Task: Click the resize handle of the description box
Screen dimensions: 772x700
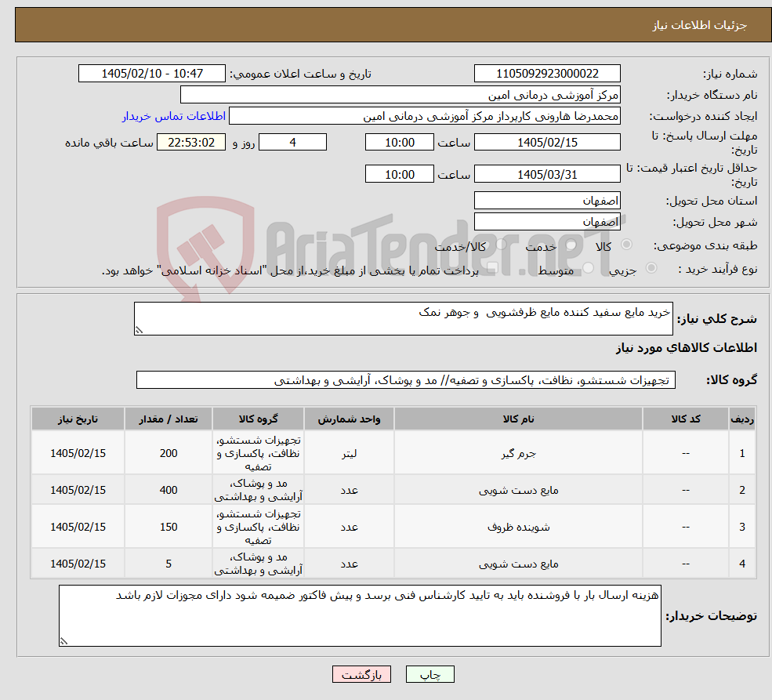Action: [x=139, y=330]
